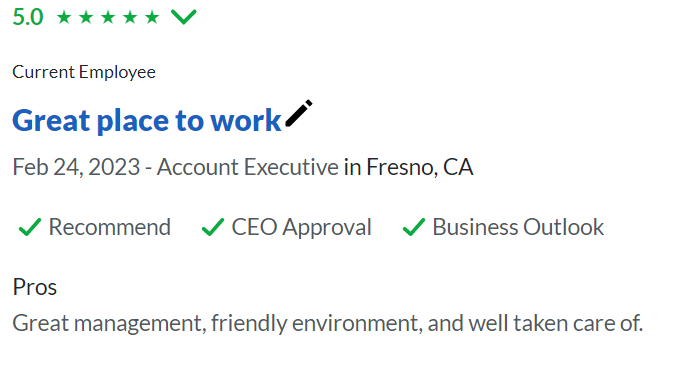Click the third green rating star
This screenshot has height=370, width=676.
point(108,17)
